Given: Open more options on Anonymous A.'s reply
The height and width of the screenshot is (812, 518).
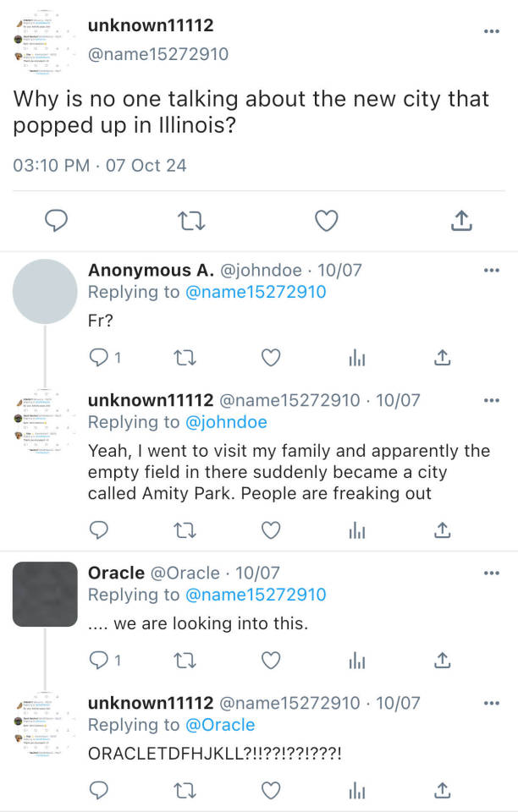Looking at the screenshot, I should (x=491, y=271).
